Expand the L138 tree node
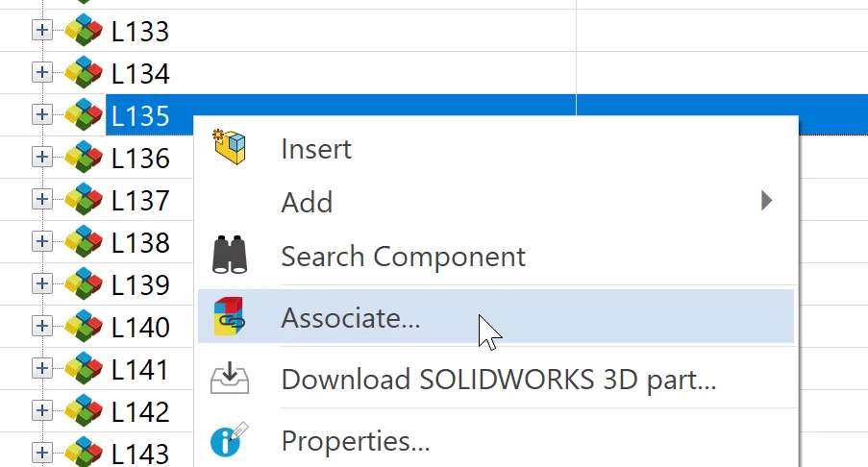 41,242
